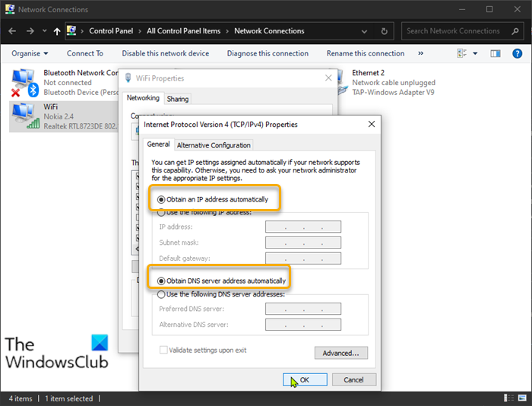Select Use the following DNS server addresses
Screen dimensions: 532x406
tap(221, 294)
